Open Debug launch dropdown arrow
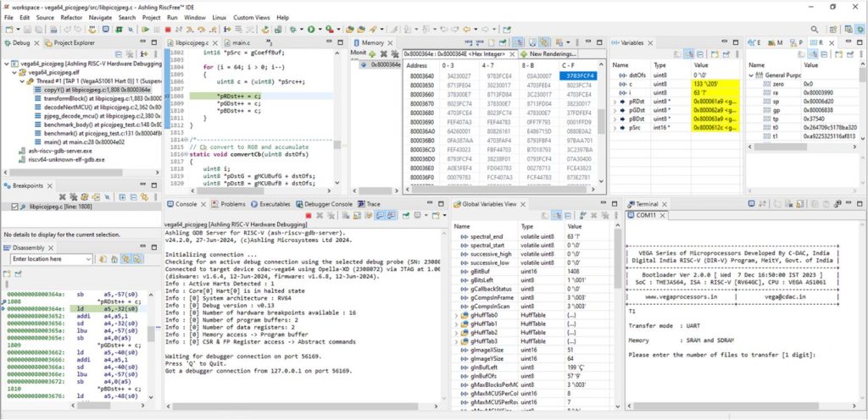Screen dimensions: 868x420 [302, 29]
